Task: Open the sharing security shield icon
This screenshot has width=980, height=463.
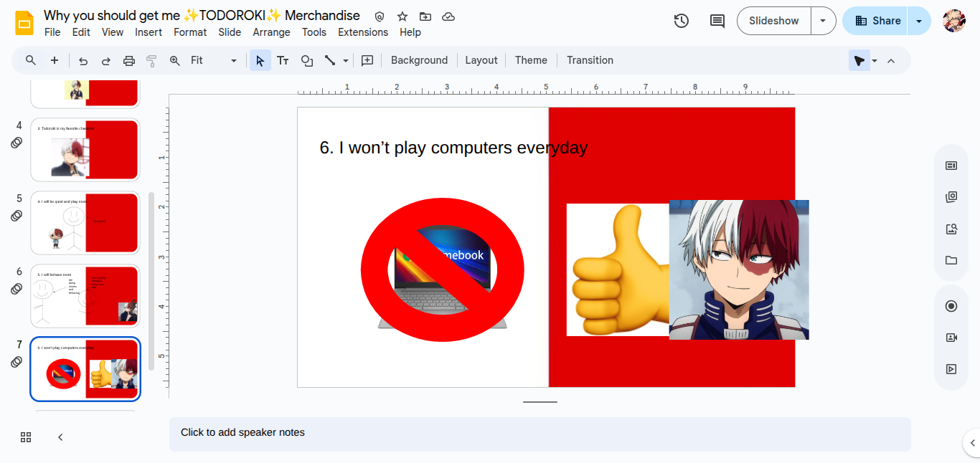Action: 380,16
